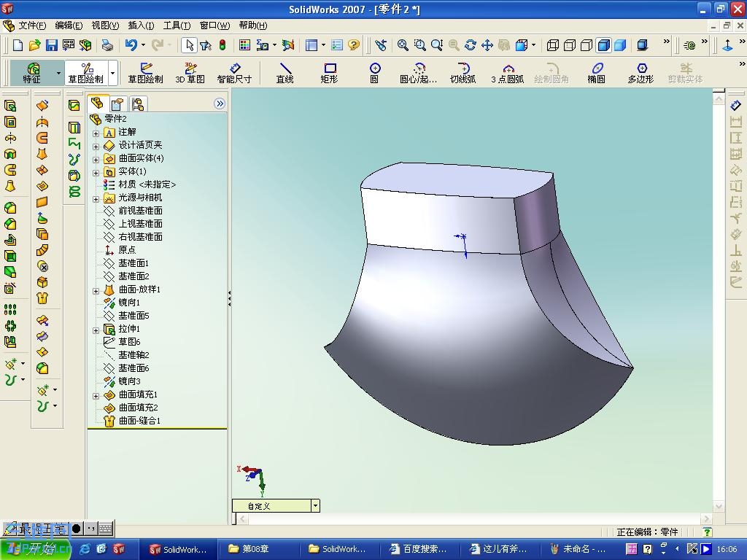Open the dropdown beside Features (特征) button
Viewport: 747px width, 560px height.
[58, 73]
